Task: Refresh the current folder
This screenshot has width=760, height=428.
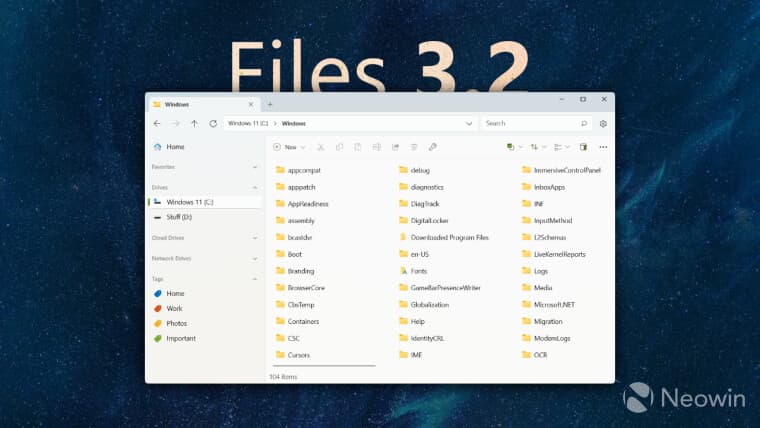Action: click(x=213, y=124)
